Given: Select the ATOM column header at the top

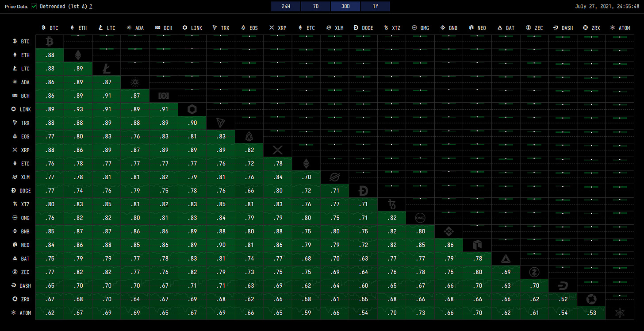Looking at the screenshot, I should [620, 27].
